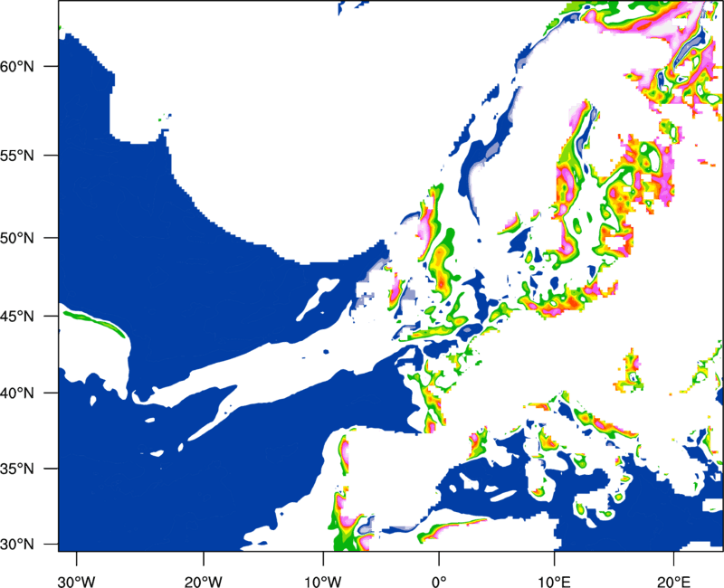Click the 20°W longitude label
Viewport: 724px width, 588px height.
(204, 582)
